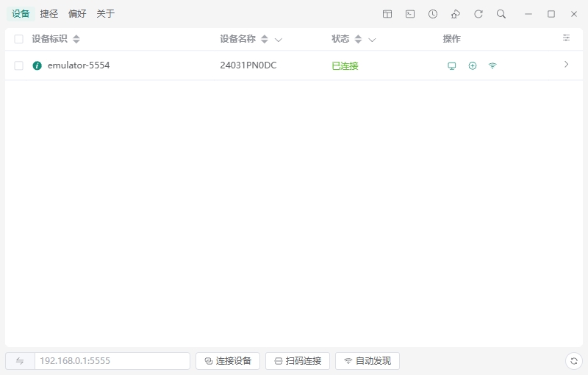Open the 设备 tab
Screen dimensions: 588x375
(21, 14)
